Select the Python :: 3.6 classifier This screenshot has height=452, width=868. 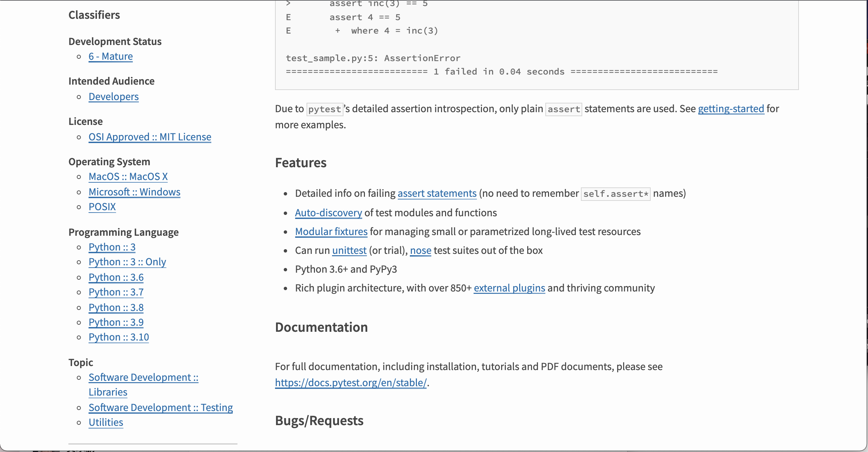tap(116, 277)
